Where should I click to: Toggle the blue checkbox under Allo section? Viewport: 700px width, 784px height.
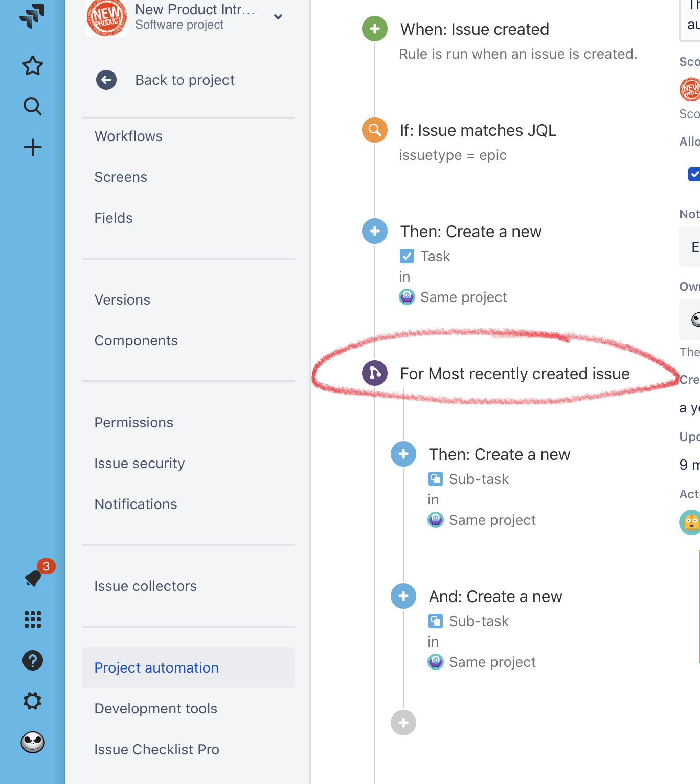coord(694,174)
